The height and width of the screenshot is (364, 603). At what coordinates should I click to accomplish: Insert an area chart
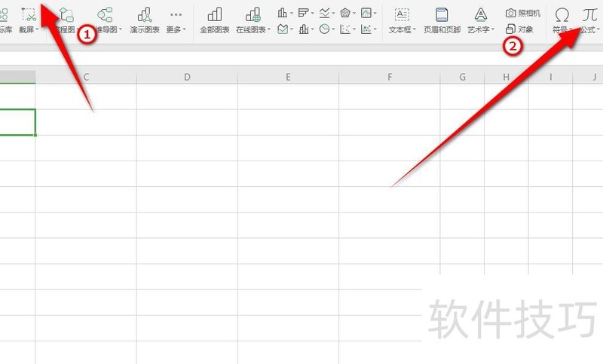coord(283,29)
